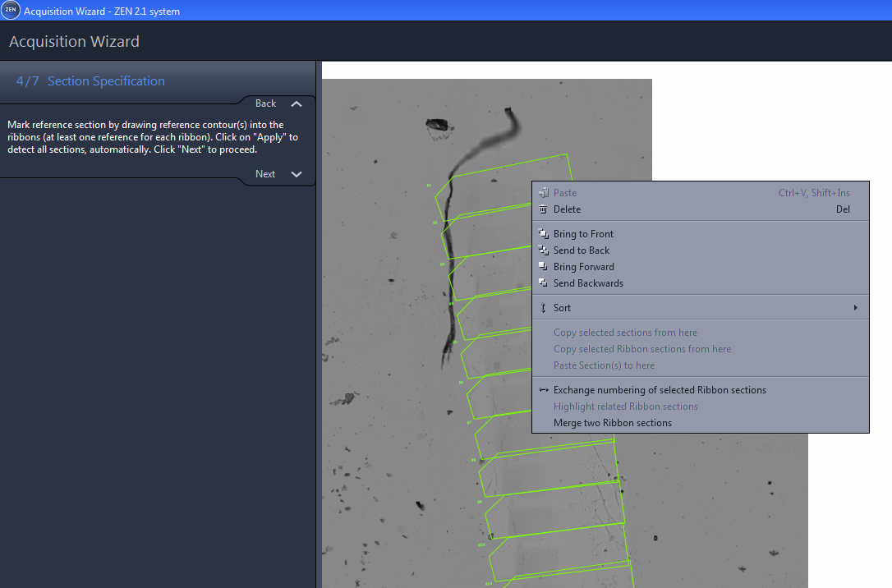Viewport: 892px width, 588px height.
Task: Choose Merge two Ribbon sections
Action: (x=612, y=422)
